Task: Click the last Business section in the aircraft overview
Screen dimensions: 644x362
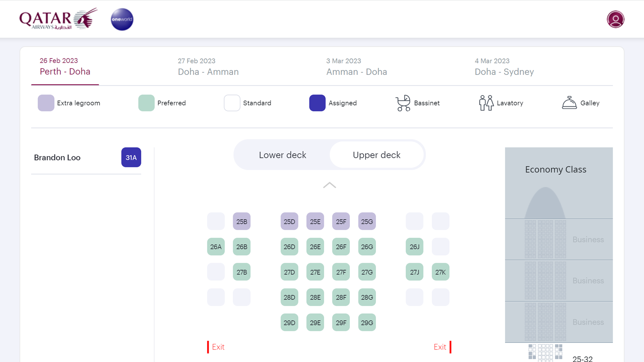Action: (x=559, y=322)
